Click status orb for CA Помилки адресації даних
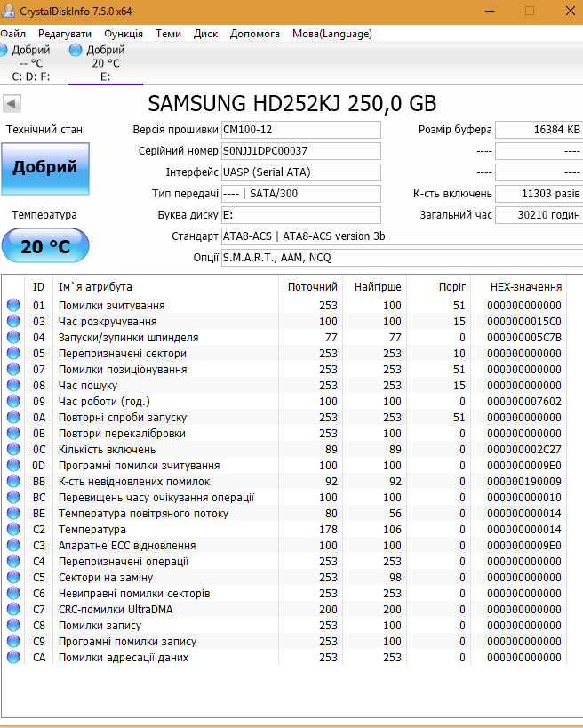Image resolution: width=583 pixels, height=728 pixels. 13,657
